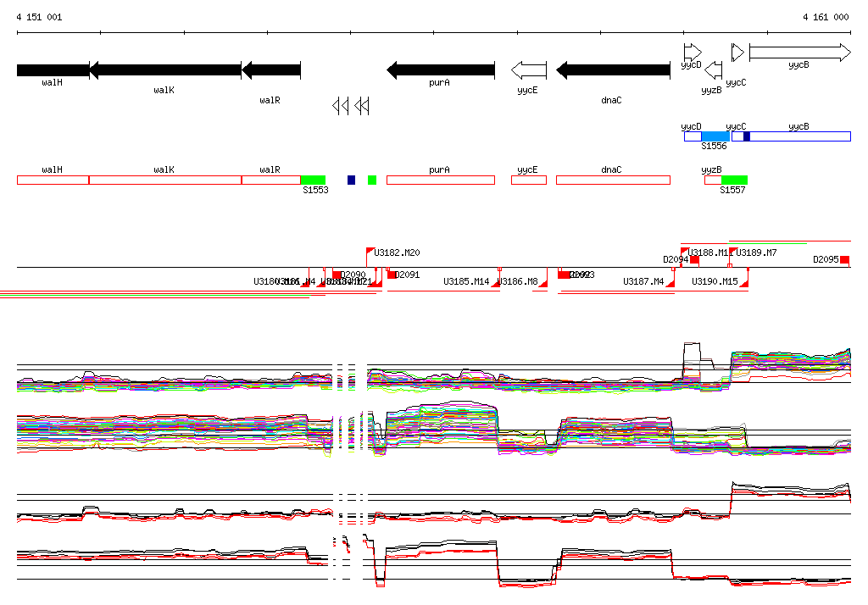868x605 pixels.
Task: Select the red outlined walR box
Action: (271, 180)
